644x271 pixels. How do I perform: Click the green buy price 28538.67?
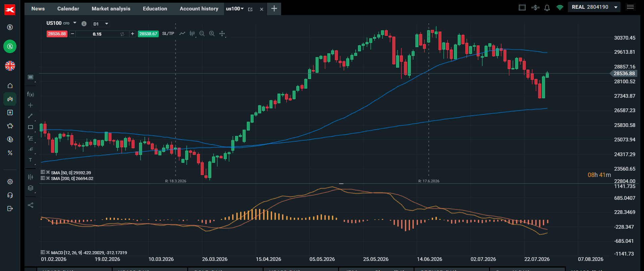[x=148, y=34]
